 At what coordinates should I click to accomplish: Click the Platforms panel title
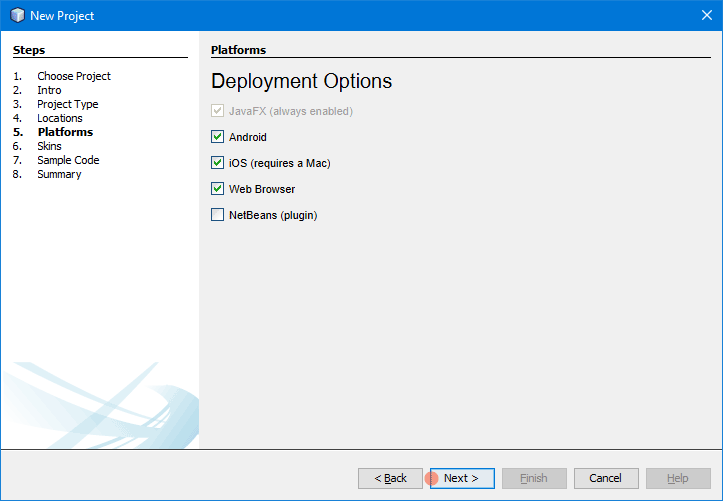(238, 50)
